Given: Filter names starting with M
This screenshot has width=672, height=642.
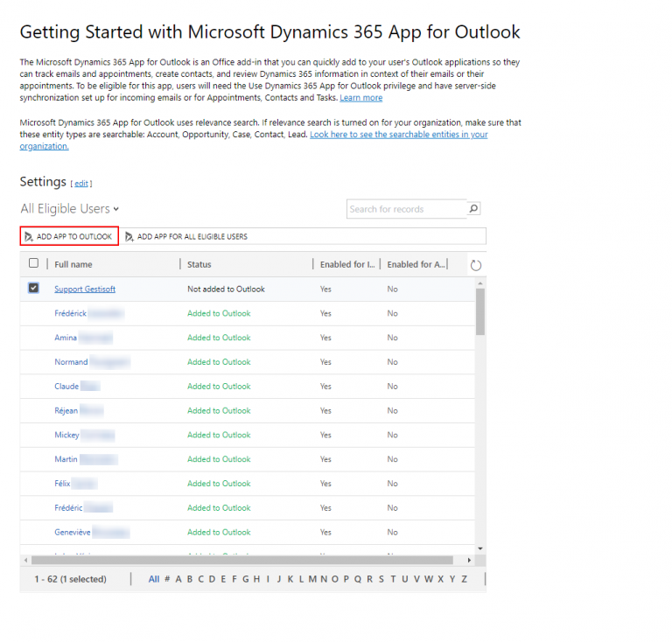Looking at the screenshot, I should click(312, 579).
